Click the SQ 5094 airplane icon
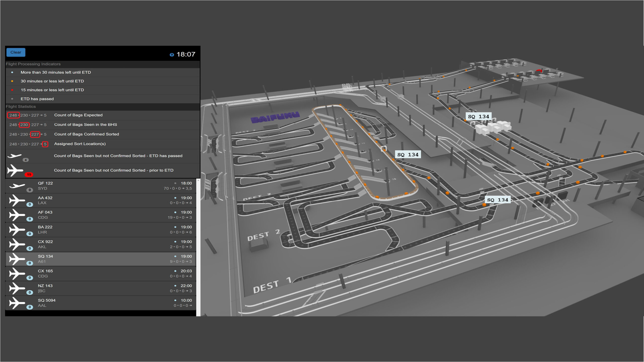The height and width of the screenshot is (362, 644). point(17,303)
